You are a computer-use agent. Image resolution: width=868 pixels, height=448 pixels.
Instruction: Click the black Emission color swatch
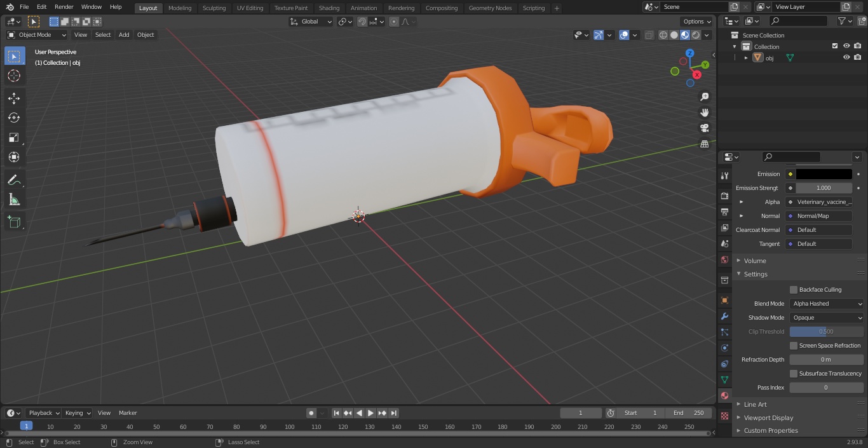[x=824, y=174]
